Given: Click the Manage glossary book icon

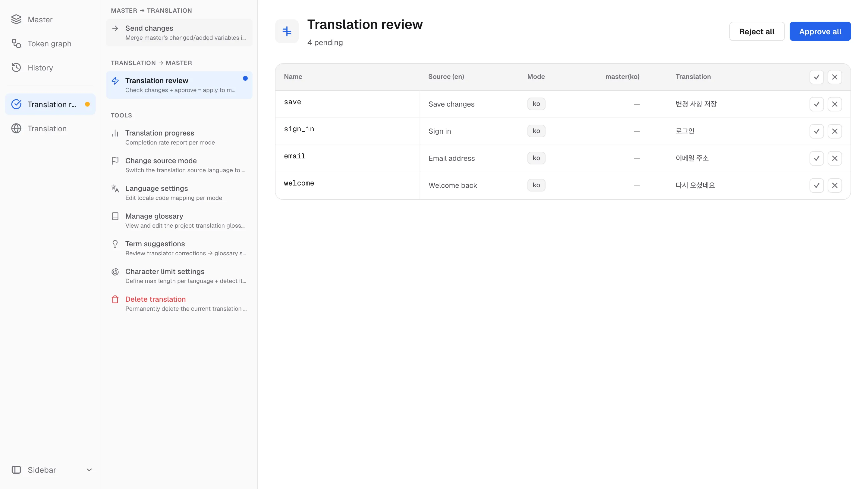Looking at the screenshot, I should pyautogui.click(x=115, y=216).
